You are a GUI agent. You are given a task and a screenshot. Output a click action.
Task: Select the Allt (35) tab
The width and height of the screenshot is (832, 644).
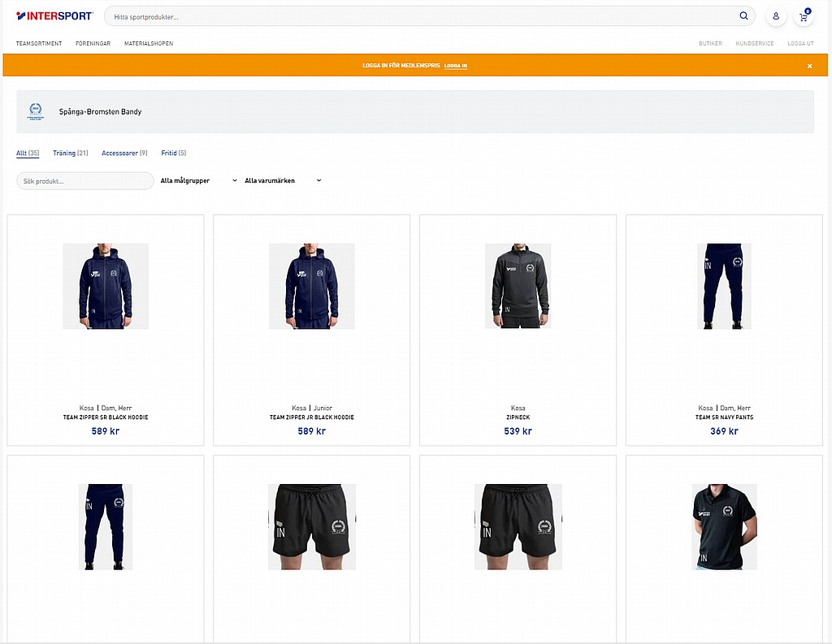28,153
